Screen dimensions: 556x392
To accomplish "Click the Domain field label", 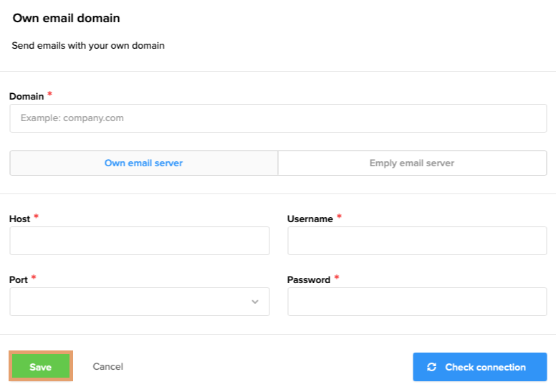I will [27, 97].
